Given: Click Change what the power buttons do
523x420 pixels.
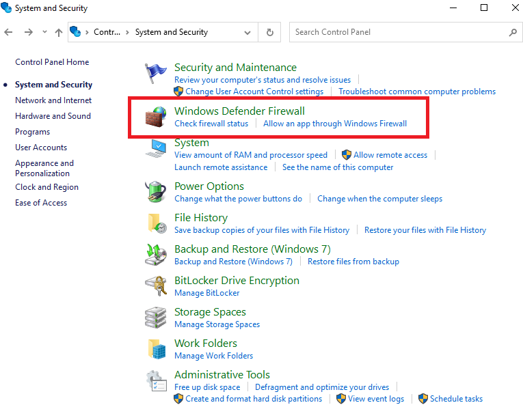Looking at the screenshot, I should click(x=238, y=199).
